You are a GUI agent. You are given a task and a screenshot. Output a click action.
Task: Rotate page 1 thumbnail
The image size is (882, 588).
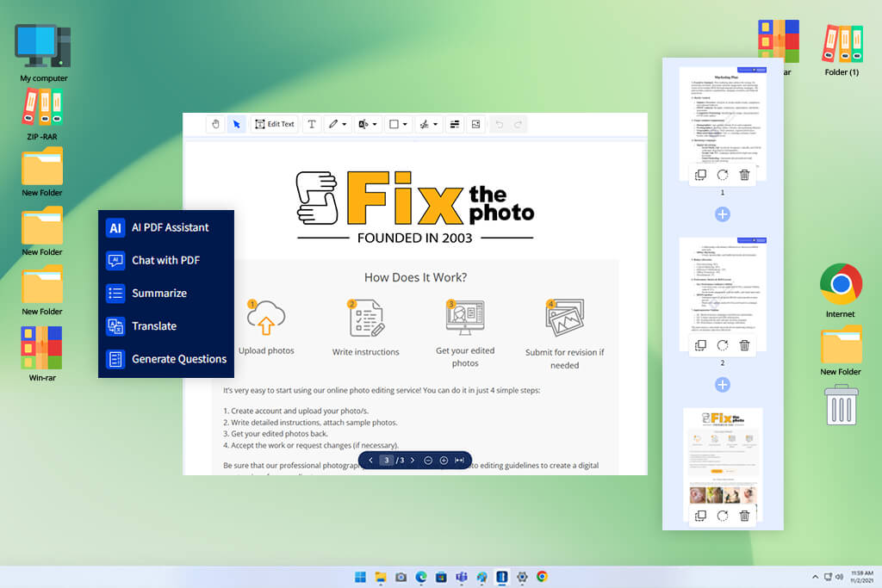[723, 175]
